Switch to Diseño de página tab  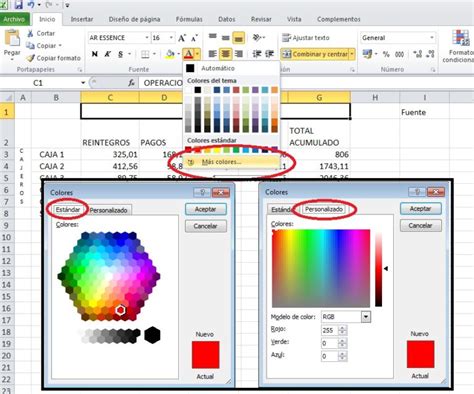[134, 19]
